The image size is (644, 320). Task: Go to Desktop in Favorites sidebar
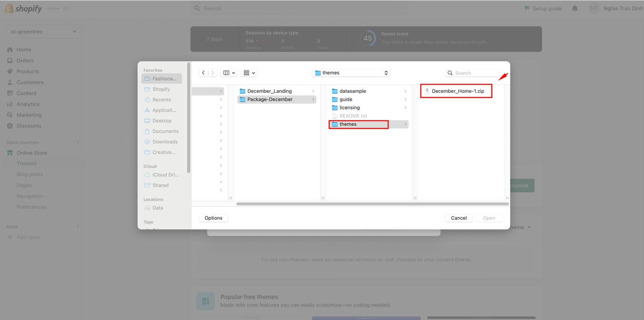pyautogui.click(x=162, y=121)
